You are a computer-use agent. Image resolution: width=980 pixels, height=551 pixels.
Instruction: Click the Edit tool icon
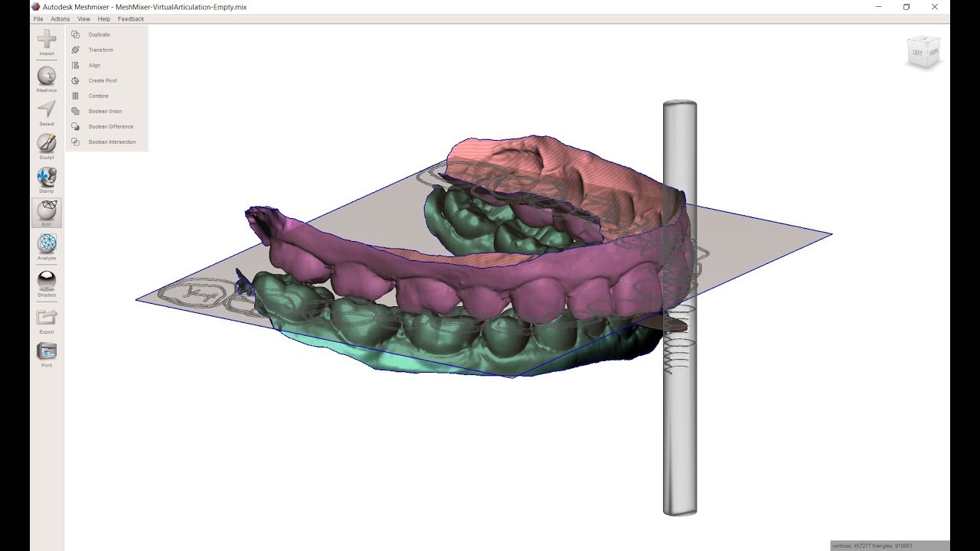coord(47,210)
